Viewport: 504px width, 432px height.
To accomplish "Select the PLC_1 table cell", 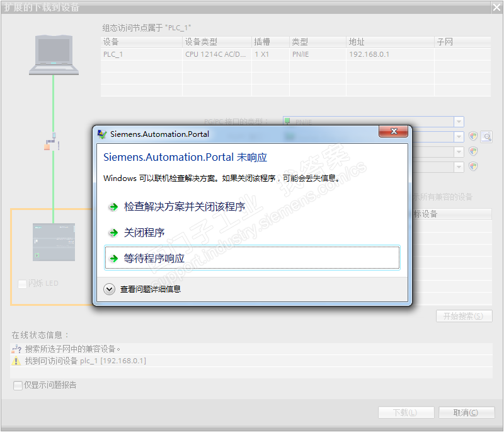I will coord(141,54).
